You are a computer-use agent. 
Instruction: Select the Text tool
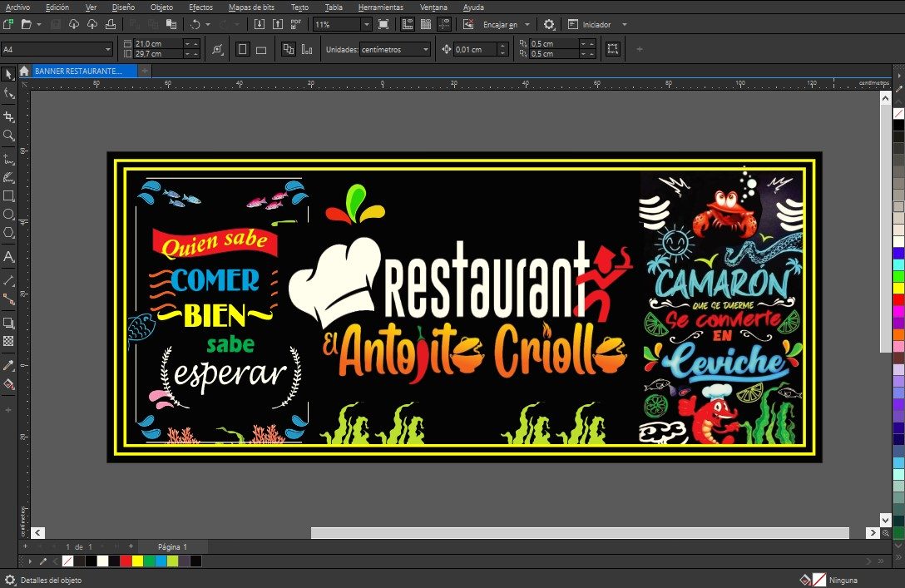9,257
